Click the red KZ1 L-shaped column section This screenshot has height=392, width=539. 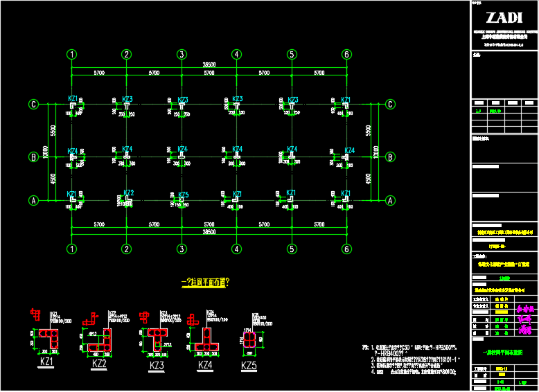(x=48, y=339)
